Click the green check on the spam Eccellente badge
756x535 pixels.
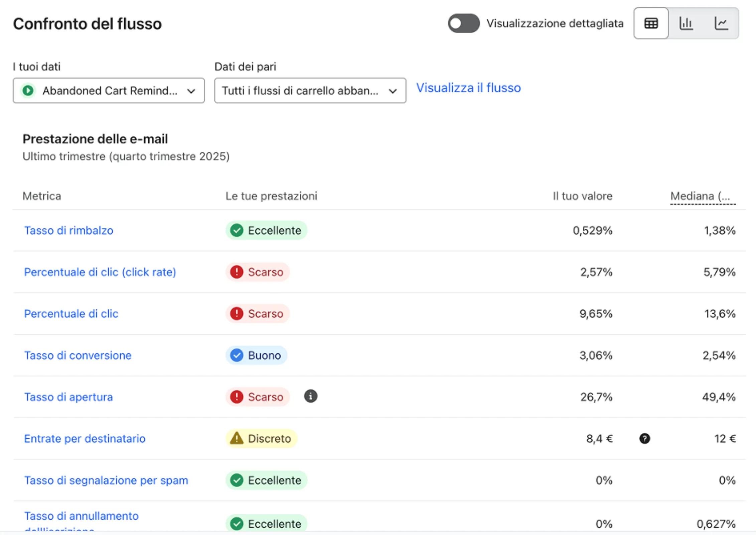pos(238,480)
